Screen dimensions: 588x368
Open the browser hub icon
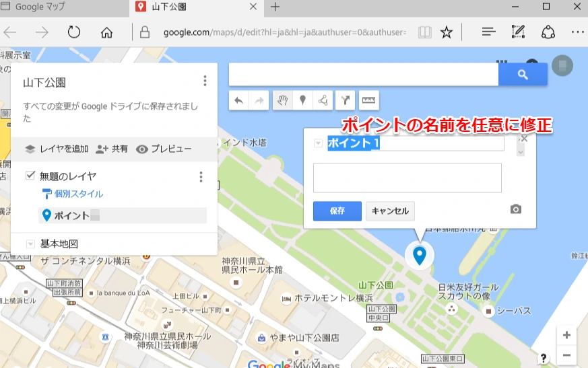[488, 32]
